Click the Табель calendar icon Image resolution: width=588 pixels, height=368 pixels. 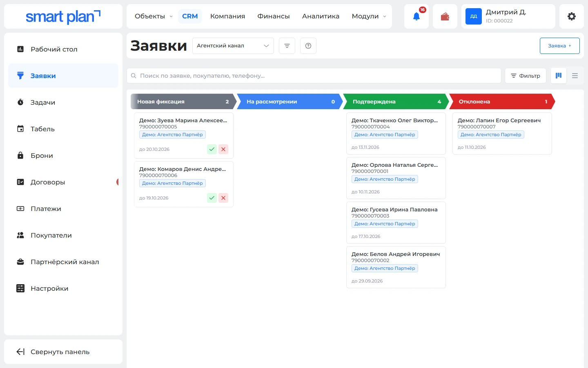click(20, 129)
